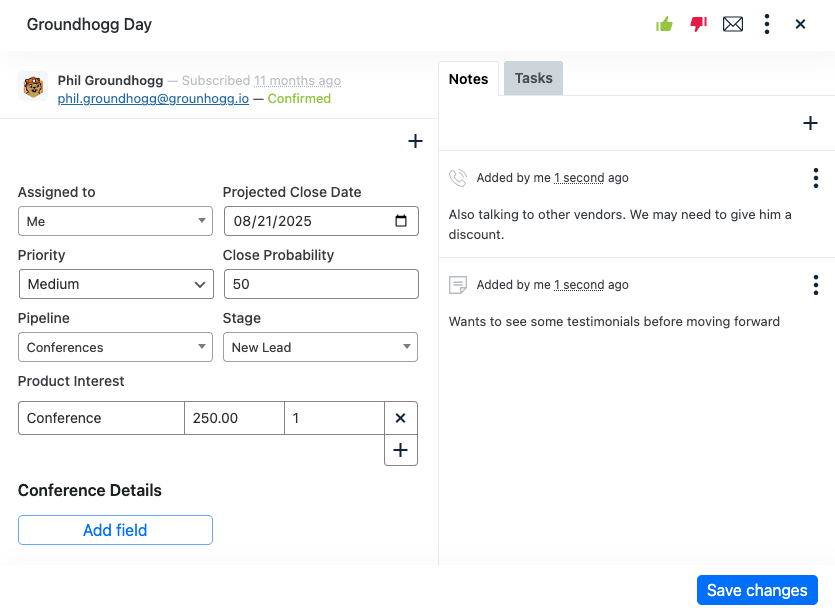835x613 pixels.
Task: Click the plus icon below contact info
Action: 415,141
